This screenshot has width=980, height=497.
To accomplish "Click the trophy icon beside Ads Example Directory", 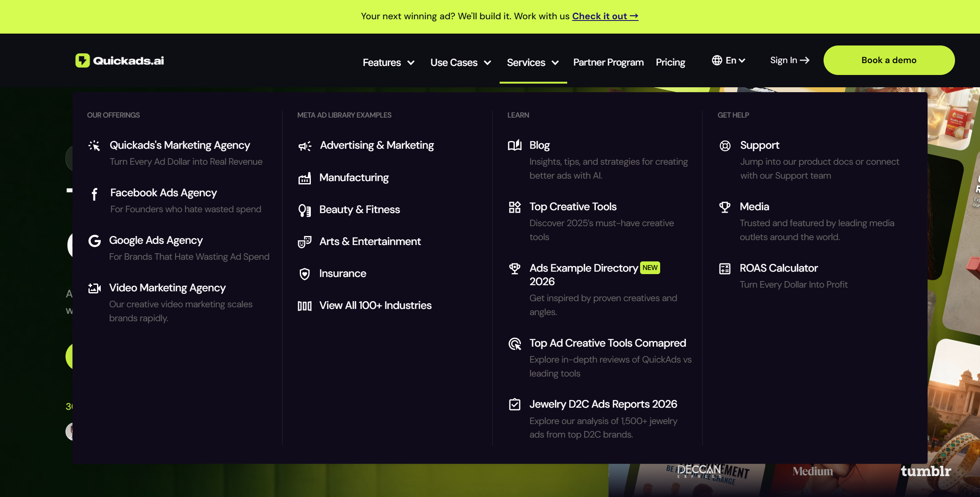I will tap(515, 268).
